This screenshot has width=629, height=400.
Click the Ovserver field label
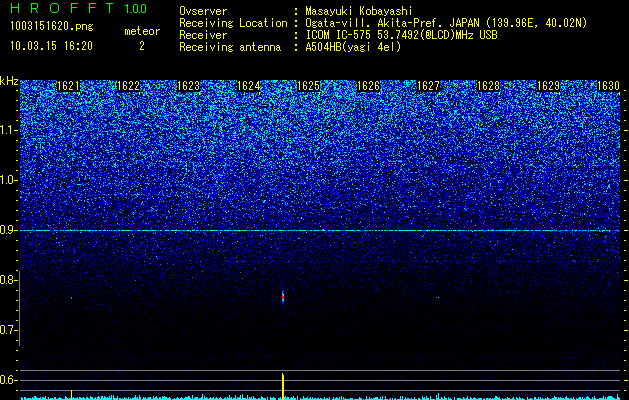click(x=203, y=11)
